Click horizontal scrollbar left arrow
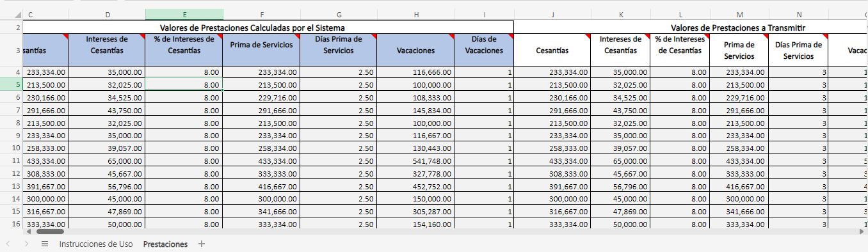This screenshot has width=868, height=252. pyautogui.click(x=28, y=232)
